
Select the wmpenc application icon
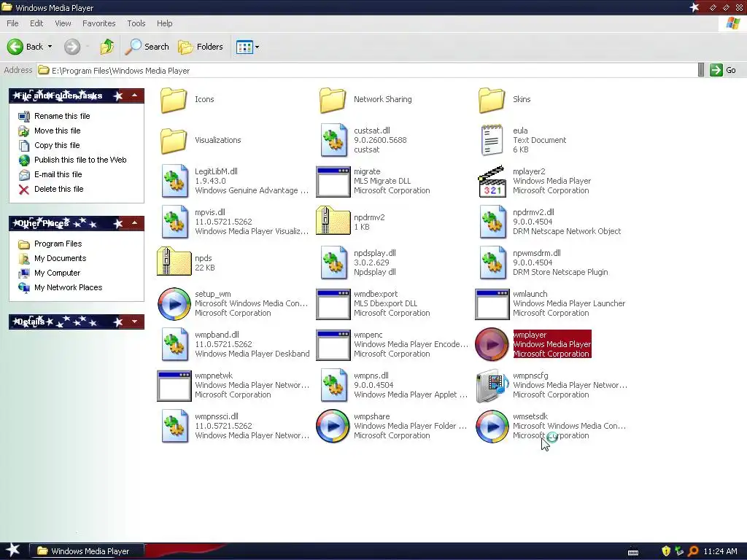[x=333, y=345]
